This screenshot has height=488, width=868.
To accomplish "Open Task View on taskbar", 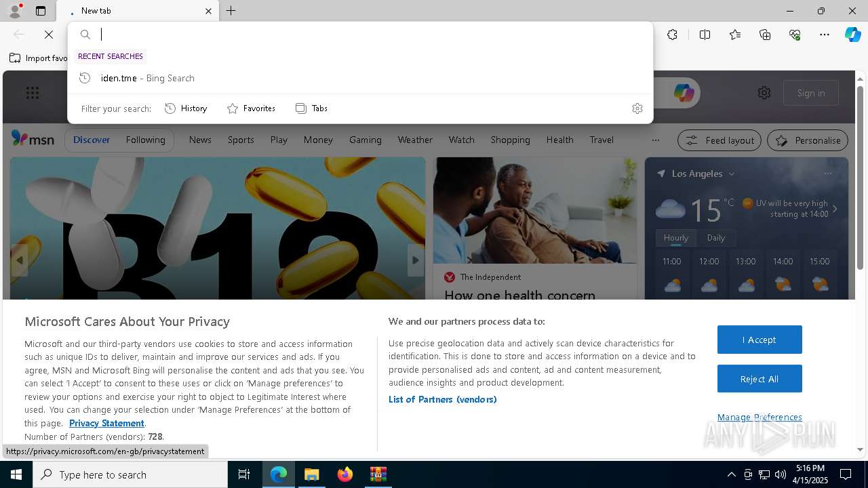I will coord(244,474).
